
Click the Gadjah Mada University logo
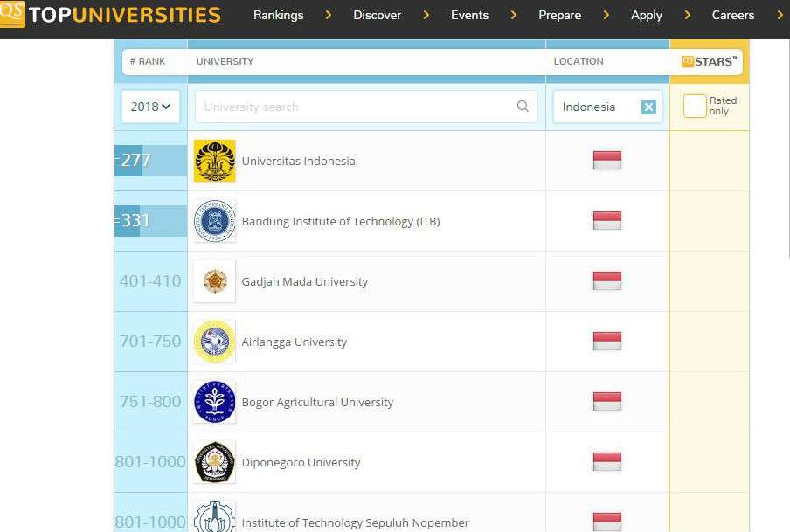tap(215, 281)
